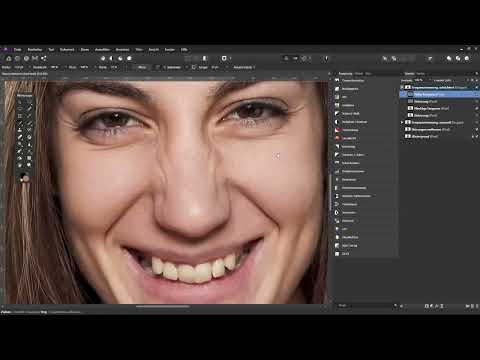Expand the second, collapsed Frequenztrennung group layer
Viewport: 480px width, 360px height.
(x=402, y=123)
